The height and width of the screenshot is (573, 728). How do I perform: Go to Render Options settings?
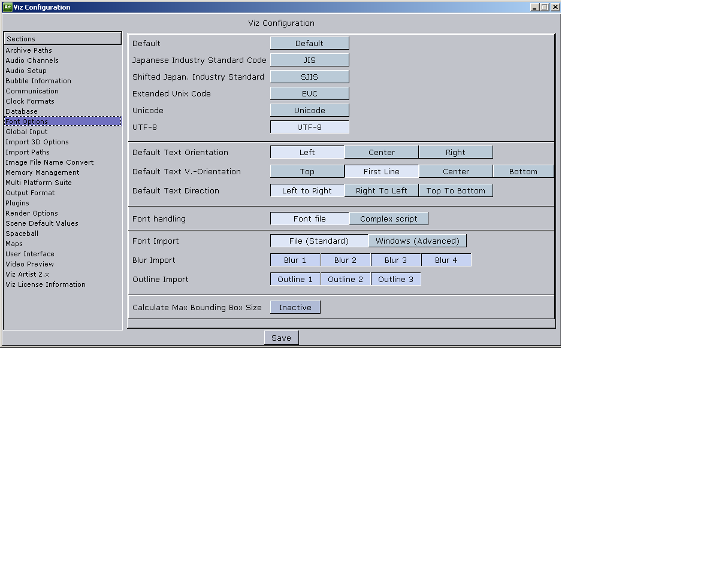click(31, 213)
